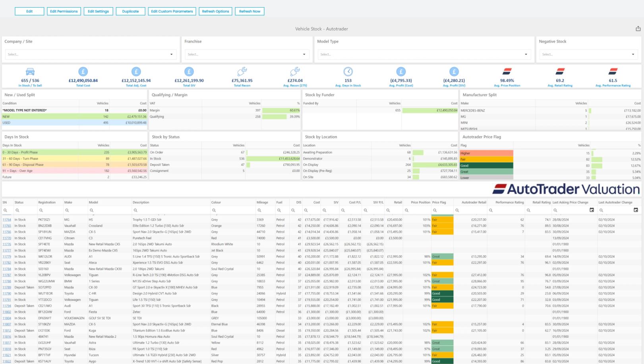Click Edit Permissions button
Image resolution: width=644 pixels, height=364 pixels.
click(64, 11)
